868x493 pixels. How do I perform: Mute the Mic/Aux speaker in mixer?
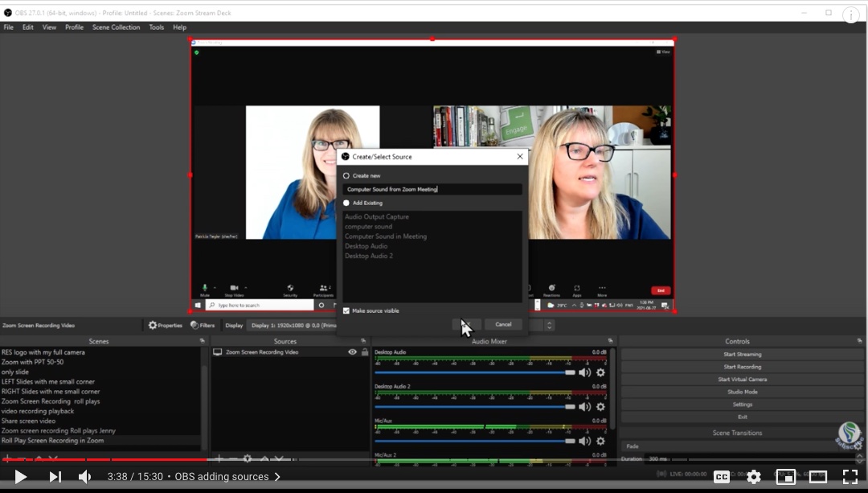coord(584,441)
